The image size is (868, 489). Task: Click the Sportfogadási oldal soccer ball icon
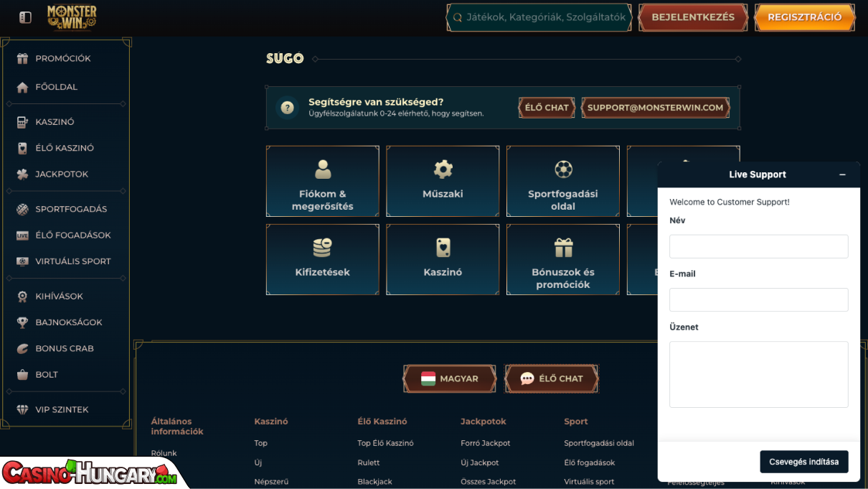[563, 169]
